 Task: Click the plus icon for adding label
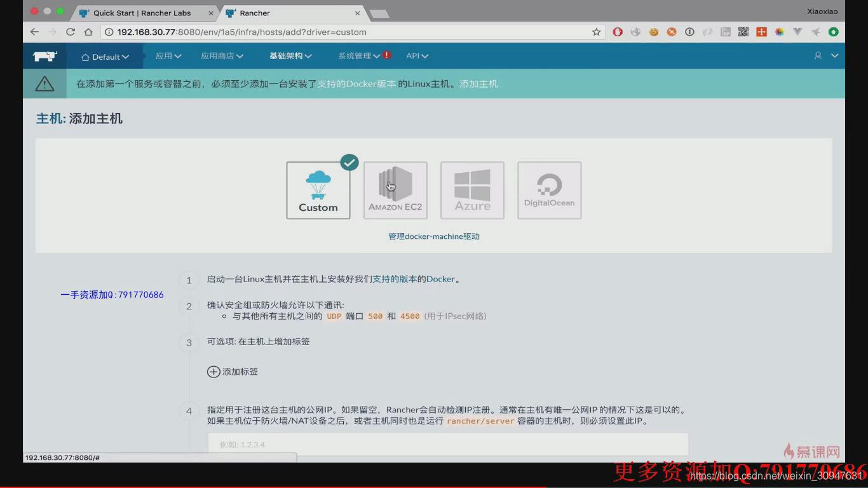coord(214,372)
